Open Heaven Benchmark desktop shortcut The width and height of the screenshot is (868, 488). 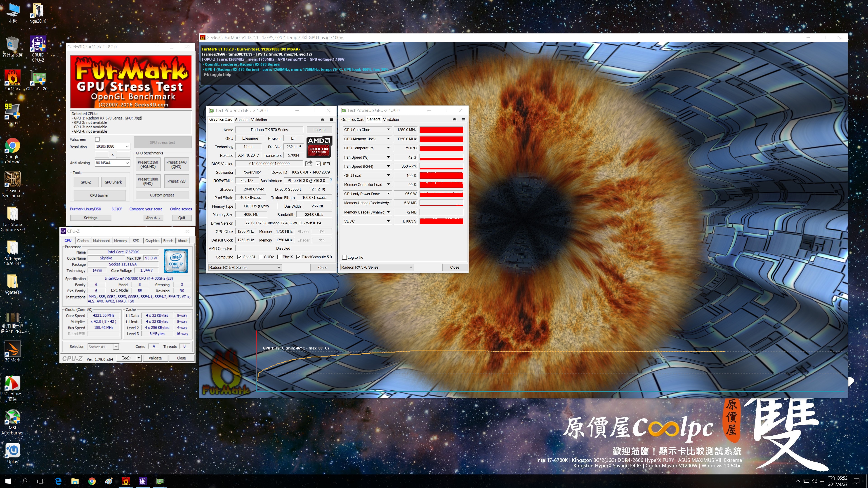[12, 184]
